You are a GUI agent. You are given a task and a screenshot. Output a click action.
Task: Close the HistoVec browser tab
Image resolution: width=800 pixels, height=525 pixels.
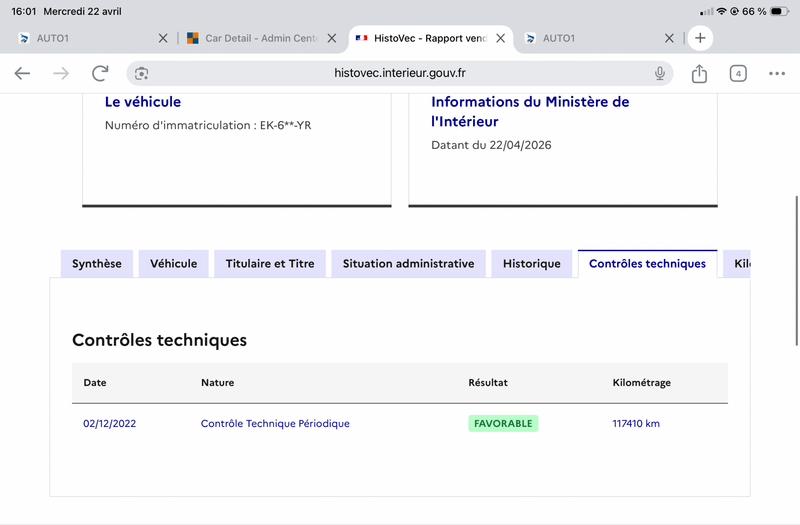(501, 38)
